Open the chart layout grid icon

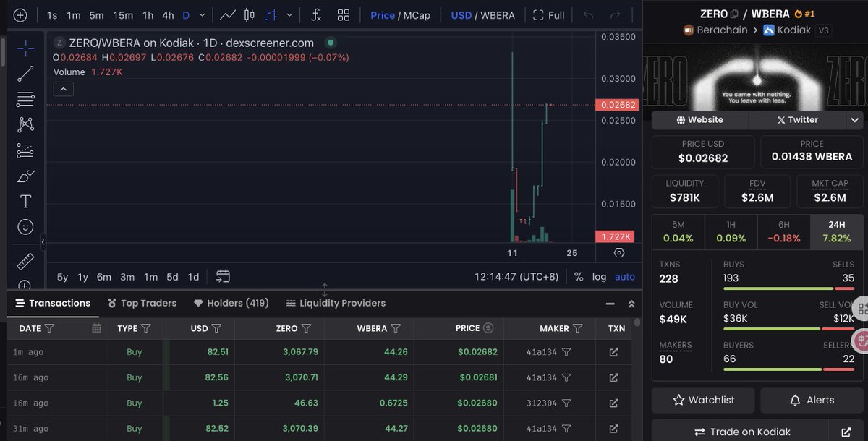[x=344, y=15]
